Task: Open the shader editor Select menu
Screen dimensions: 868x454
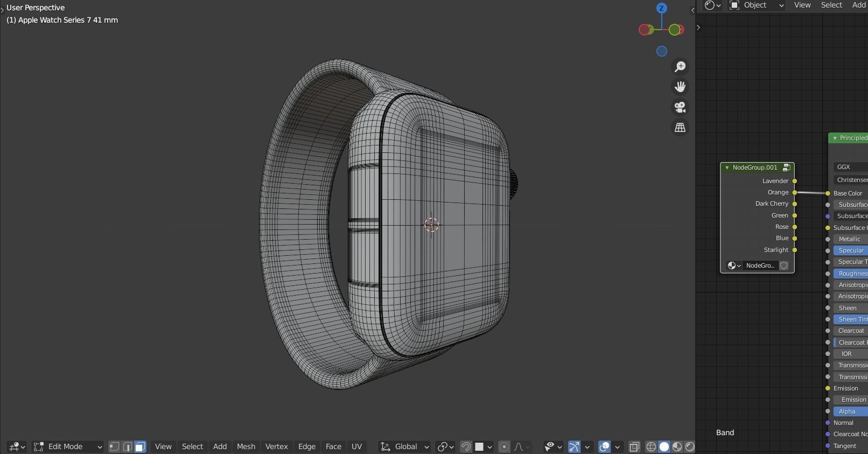Action: pos(831,5)
